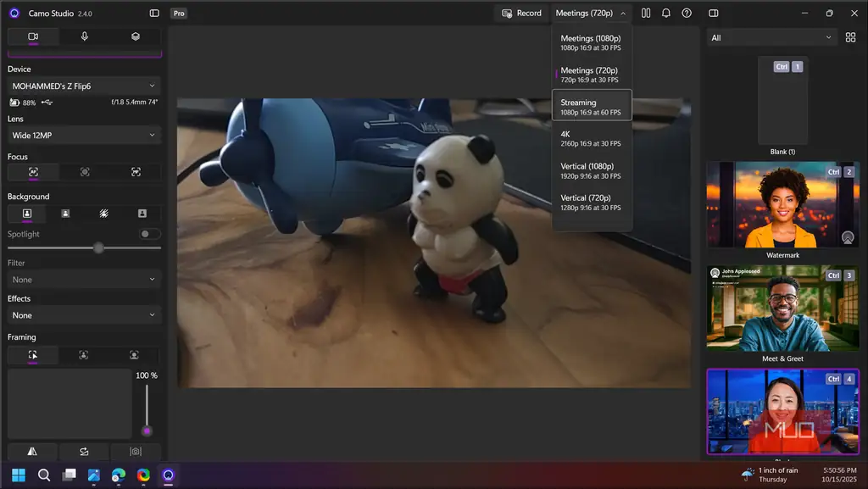
Task: Rotate the video orientation icon
Action: (84, 452)
